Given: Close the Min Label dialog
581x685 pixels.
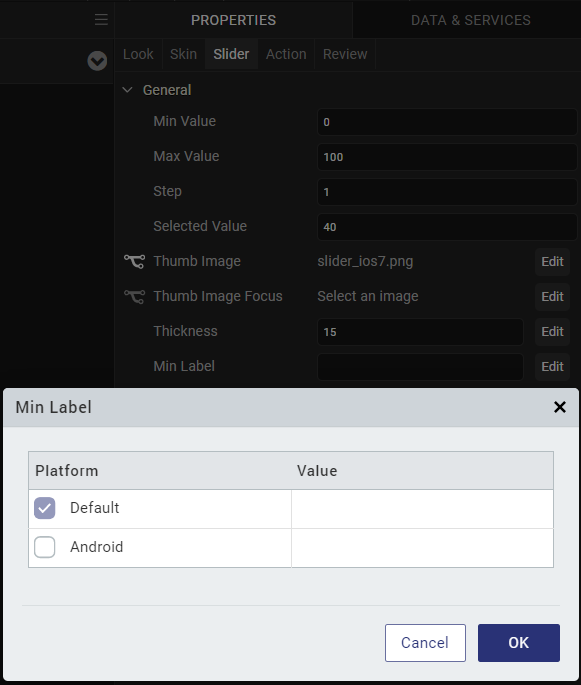Looking at the screenshot, I should (560, 407).
